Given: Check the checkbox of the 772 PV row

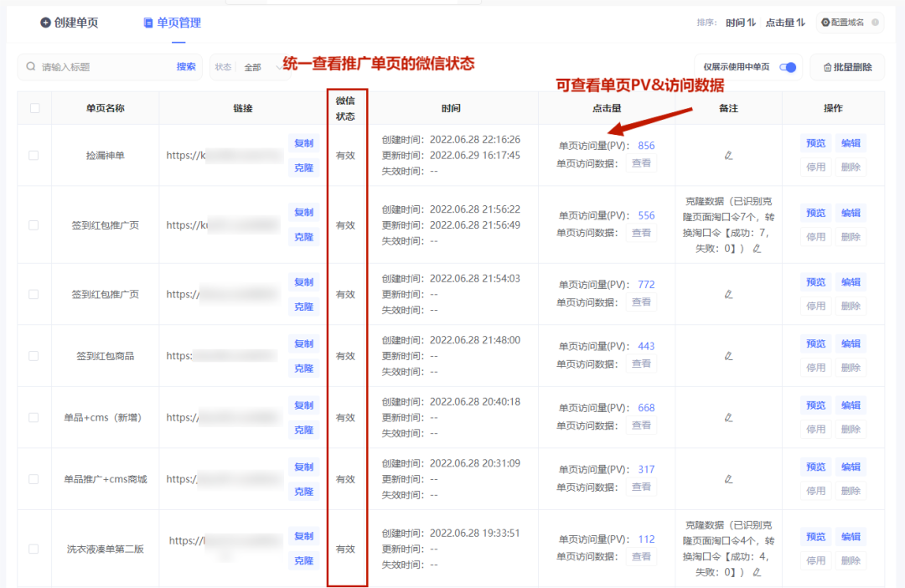Looking at the screenshot, I should [34, 294].
